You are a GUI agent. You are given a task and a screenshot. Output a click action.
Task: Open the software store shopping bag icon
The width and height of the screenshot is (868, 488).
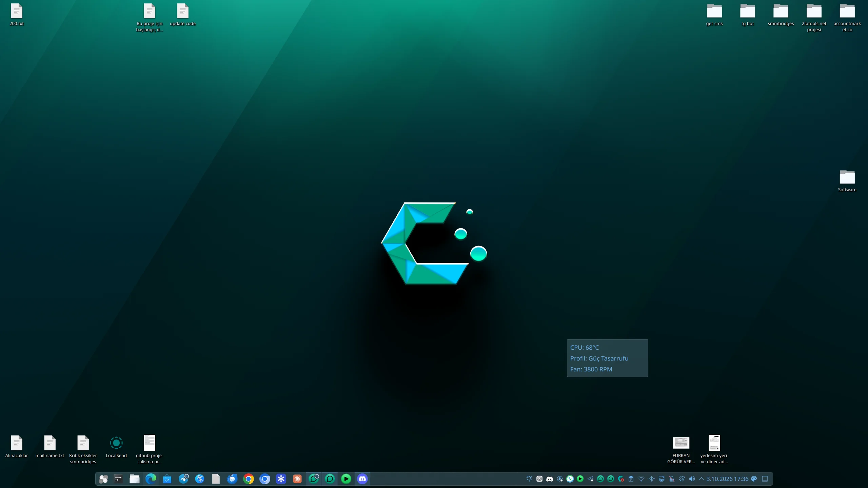pyautogui.click(x=167, y=479)
